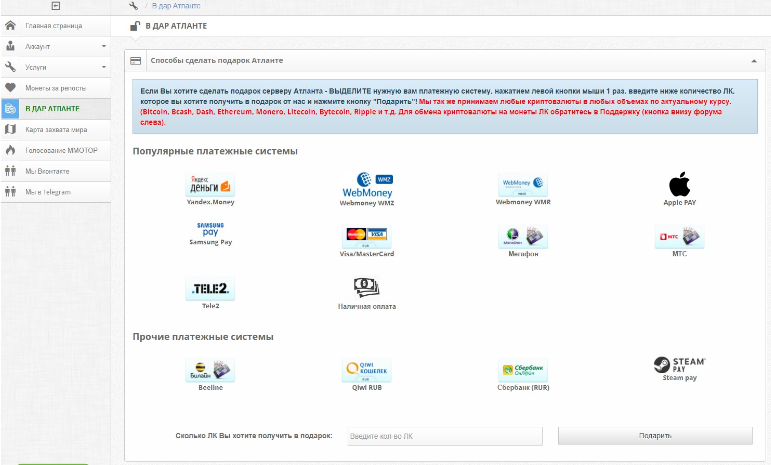Select the Yandex.Money payment icon
This screenshot has width=771, height=465.
(210, 184)
